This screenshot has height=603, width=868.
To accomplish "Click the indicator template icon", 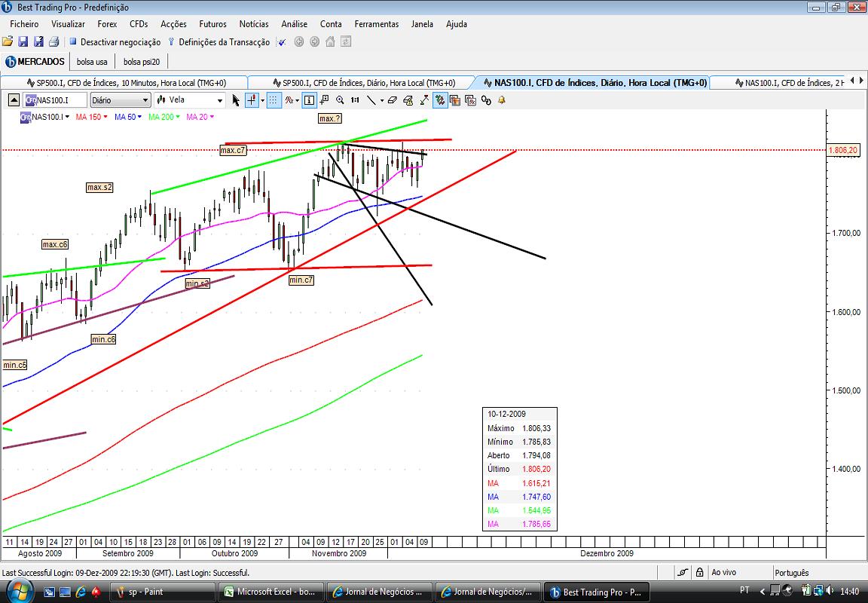I will click(470, 100).
